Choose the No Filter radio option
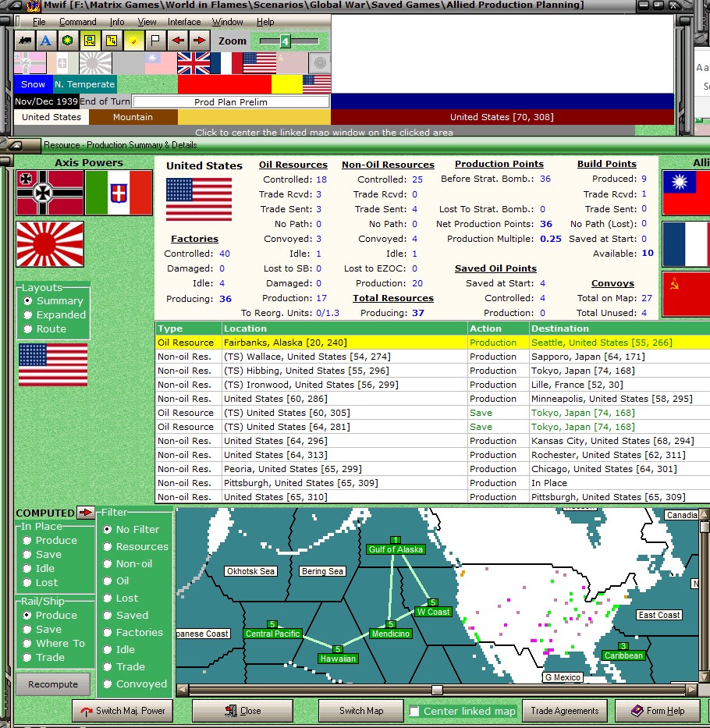This screenshot has width=710, height=728. click(x=107, y=529)
